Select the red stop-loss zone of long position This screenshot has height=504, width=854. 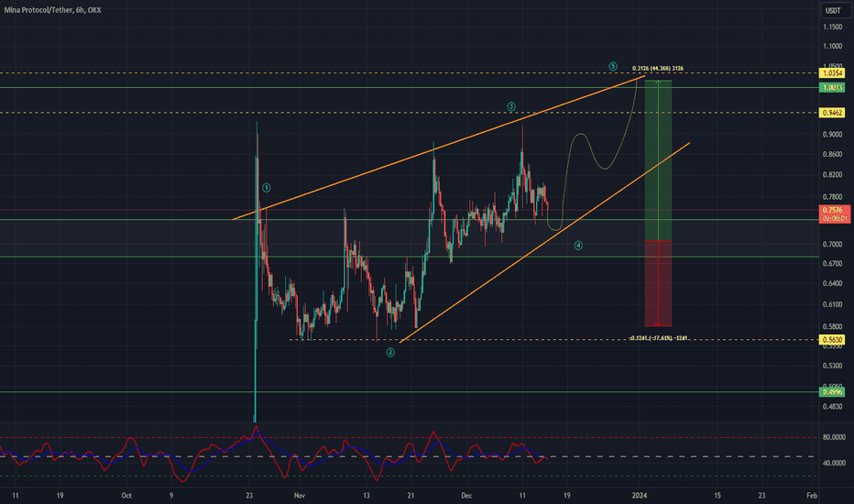tap(658, 283)
